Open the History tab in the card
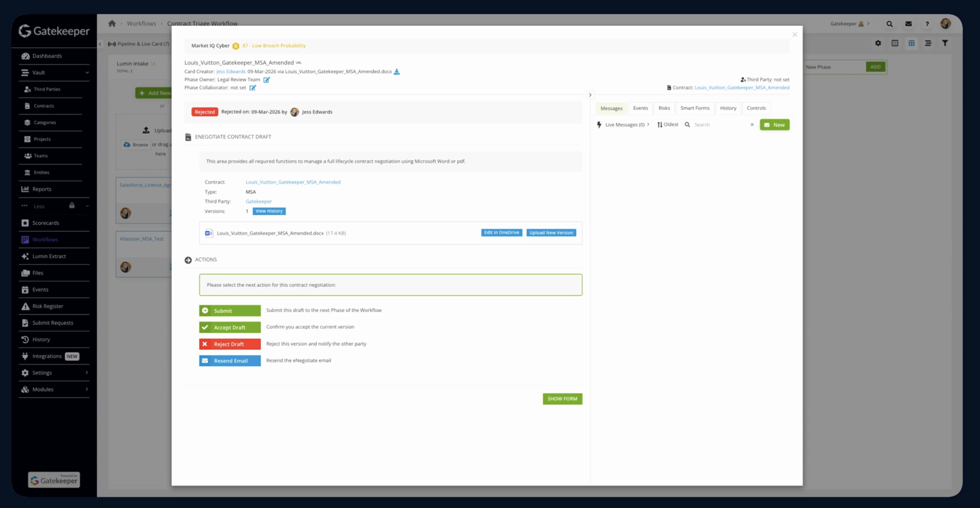Viewport: 980px width, 508px height. tap(728, 108)
